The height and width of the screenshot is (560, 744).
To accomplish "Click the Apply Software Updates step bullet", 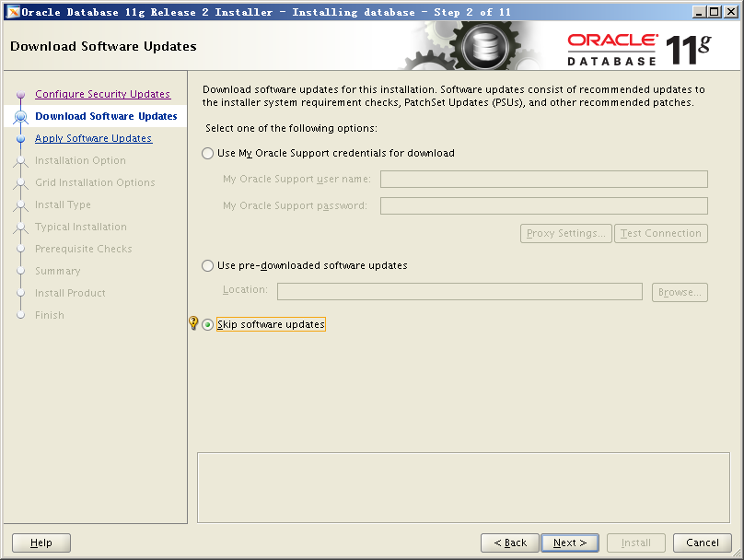I will click(20, 139).
